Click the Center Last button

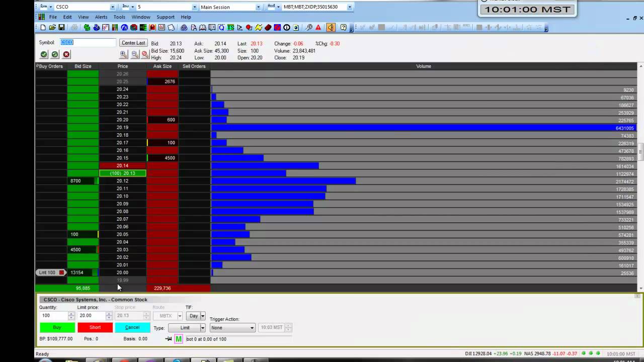pyautogui.click(x=133, y=43)
